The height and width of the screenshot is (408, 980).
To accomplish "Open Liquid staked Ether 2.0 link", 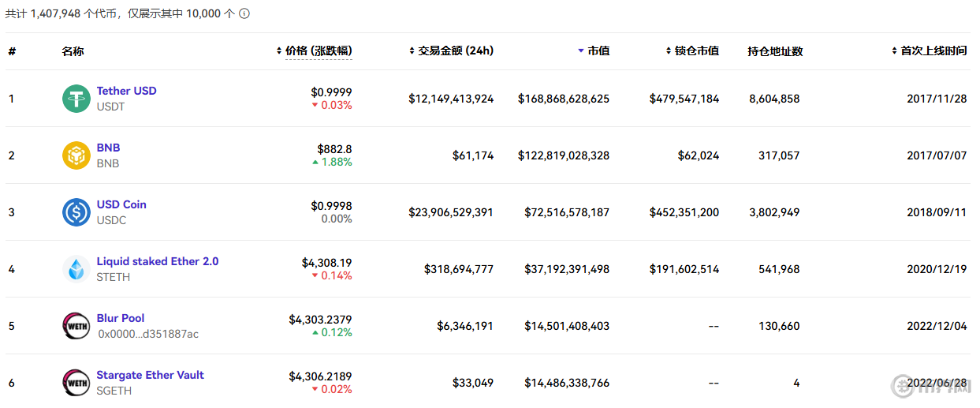I will pos(158,261).
